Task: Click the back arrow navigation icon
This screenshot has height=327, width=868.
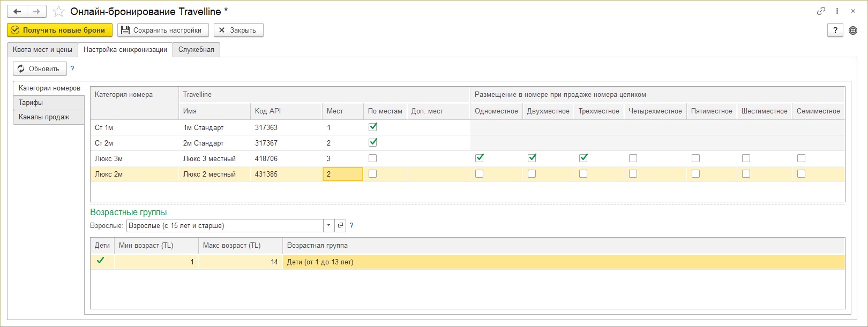Action: click(x=17, y=11)
